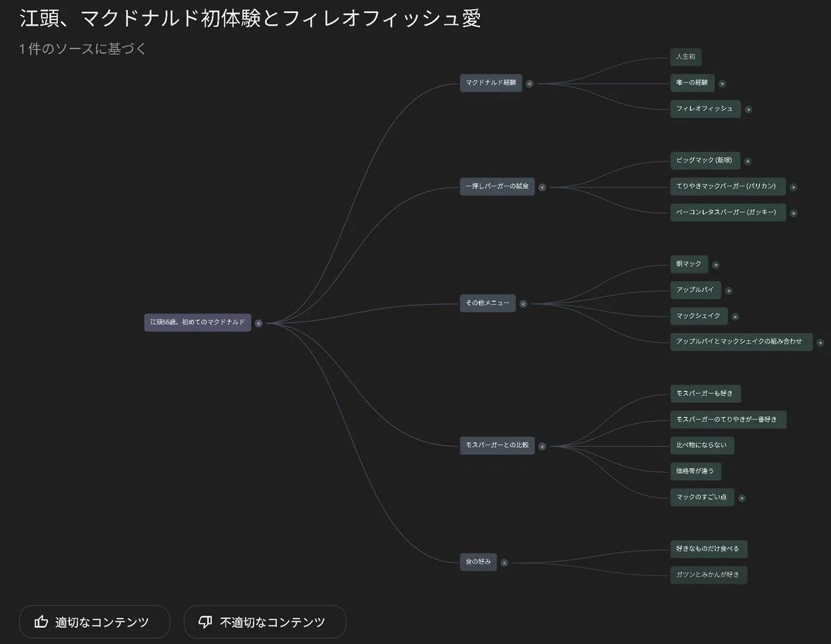The width and height of the screenshot is (831, 644).
Task: Click the フィレオフィッシュ node label
Action: 705,109
